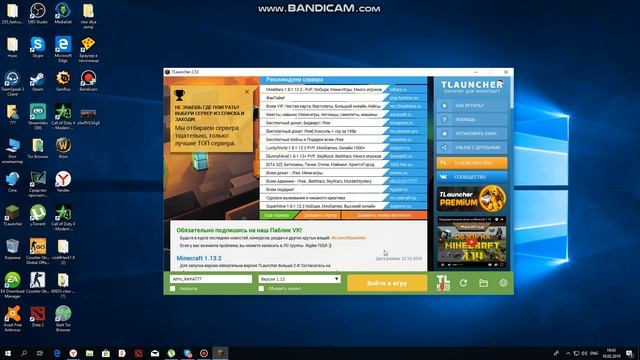Open 'Online с друзьями' sidebar item
The height and width of the screenshot is (360, 640).
point(472,147)
